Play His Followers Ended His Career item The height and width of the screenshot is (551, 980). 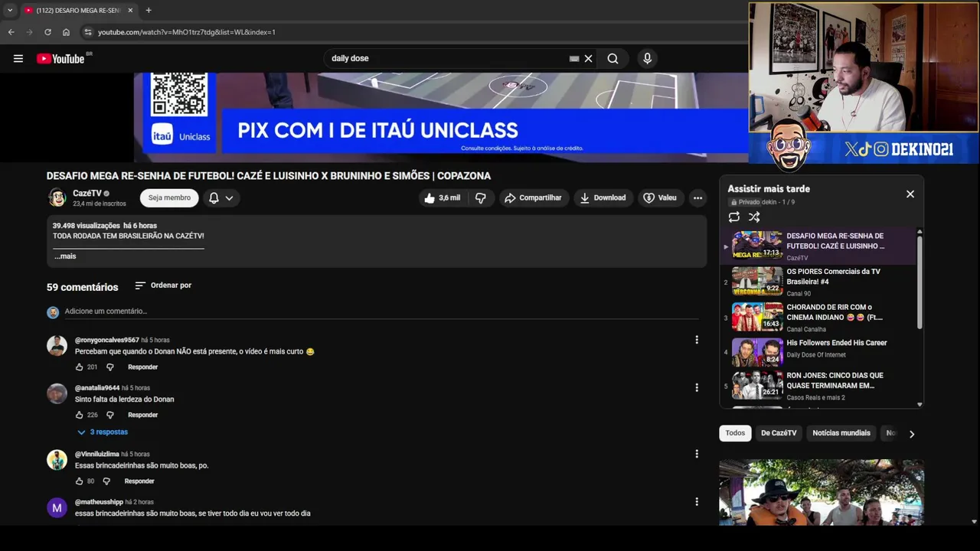818,353
